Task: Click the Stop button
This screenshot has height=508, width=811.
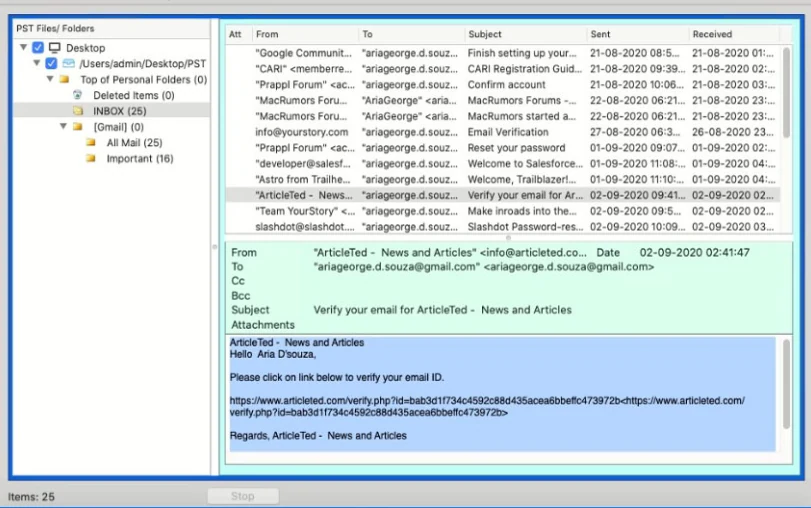Action: (243, 496)
